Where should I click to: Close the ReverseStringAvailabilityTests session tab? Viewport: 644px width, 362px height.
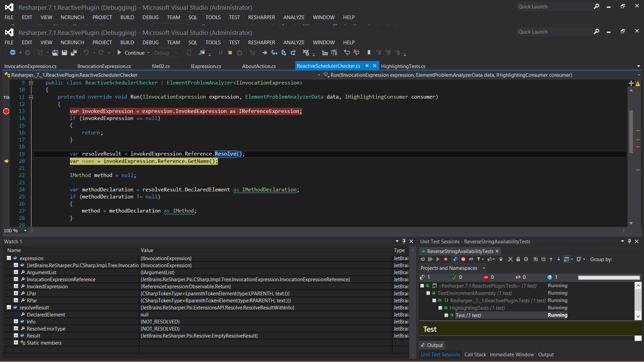point(497,251)
